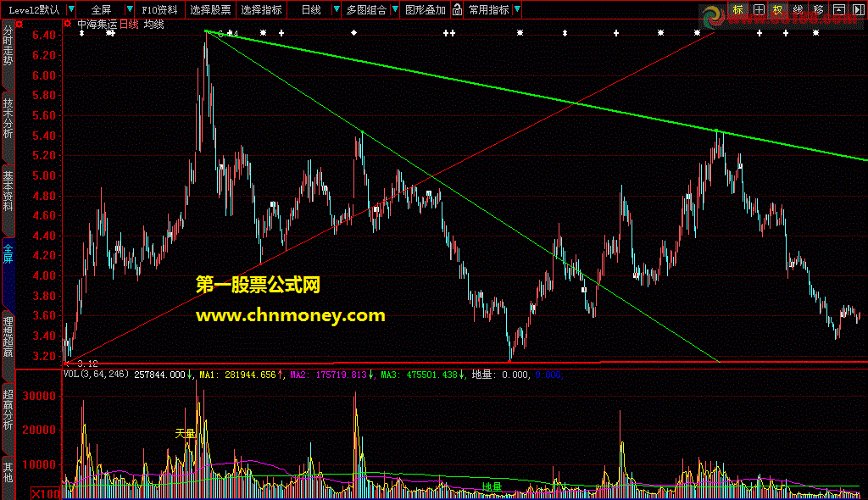
Task: Click the VOL(3,64,246) indicator label
Action: [97, 375]
